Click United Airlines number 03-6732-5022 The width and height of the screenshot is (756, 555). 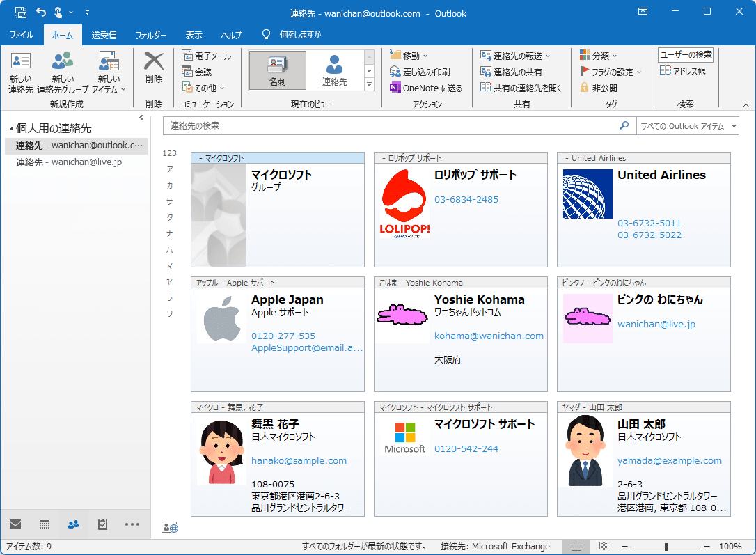(x=649, y=235)
